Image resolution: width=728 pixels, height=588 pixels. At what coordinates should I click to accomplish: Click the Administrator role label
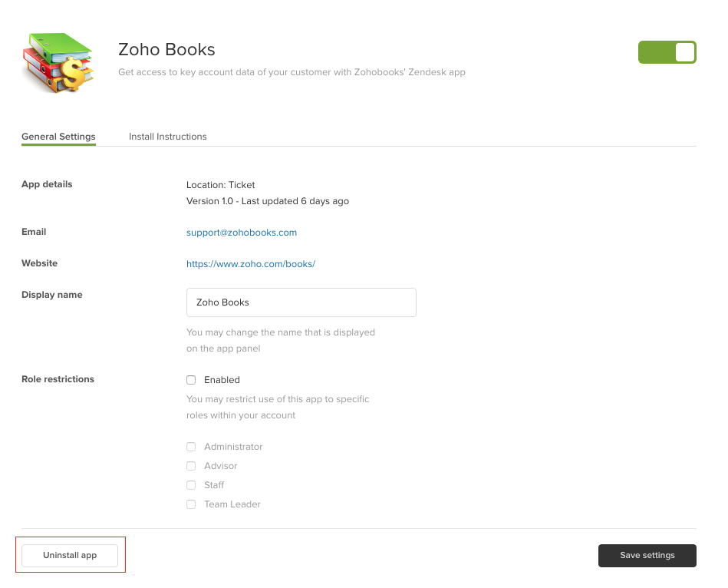[233, 447]
